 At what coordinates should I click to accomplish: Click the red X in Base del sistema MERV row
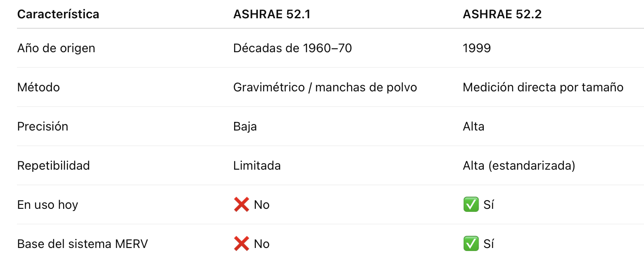click(241, 244)
